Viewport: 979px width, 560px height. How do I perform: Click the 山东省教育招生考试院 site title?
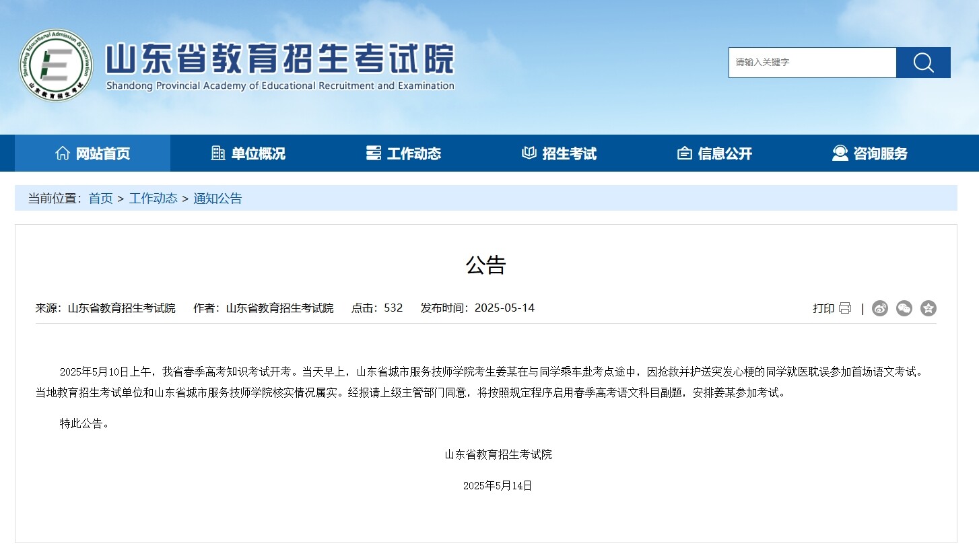[x=280, y=59]
